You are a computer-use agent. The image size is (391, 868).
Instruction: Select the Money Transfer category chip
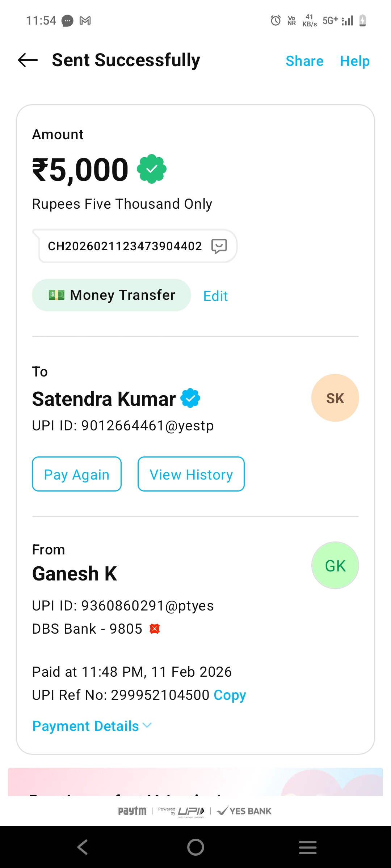click(112, 295)
